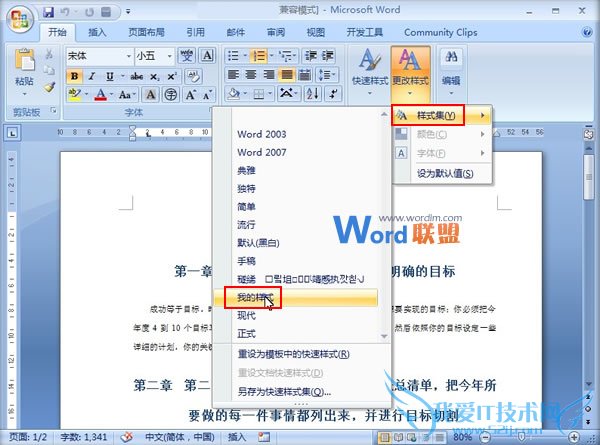Click the Cut scissors icon
This screenshot has width=600, height=445.
49,54
